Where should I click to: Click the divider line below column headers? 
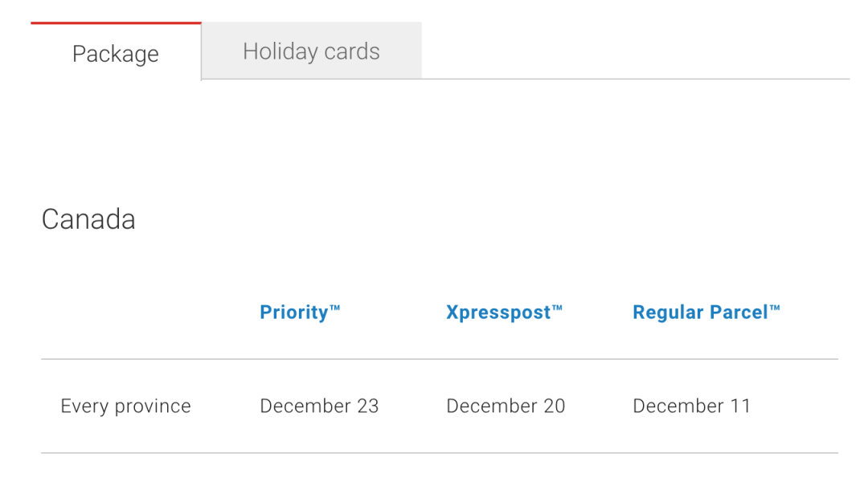click(440, 359)
